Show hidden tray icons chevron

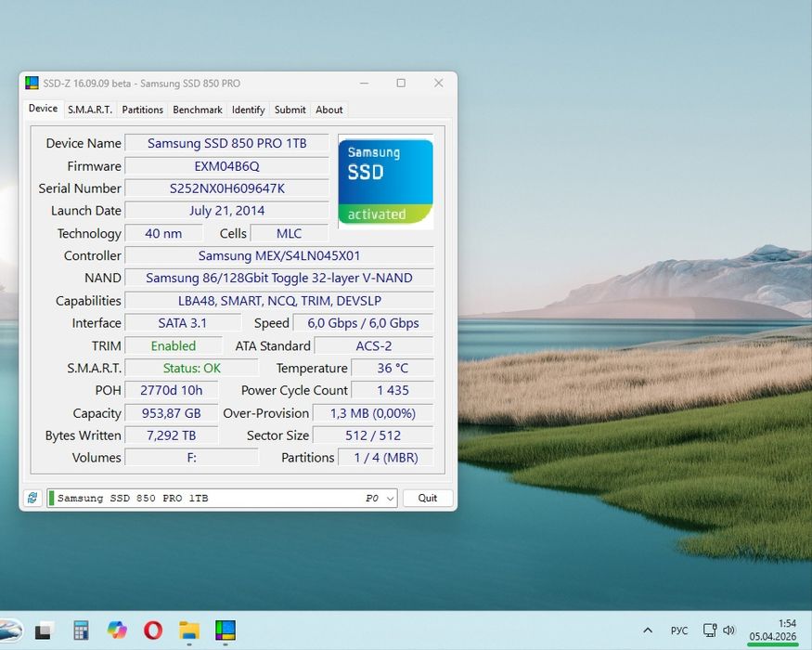(x=648, y=630)
